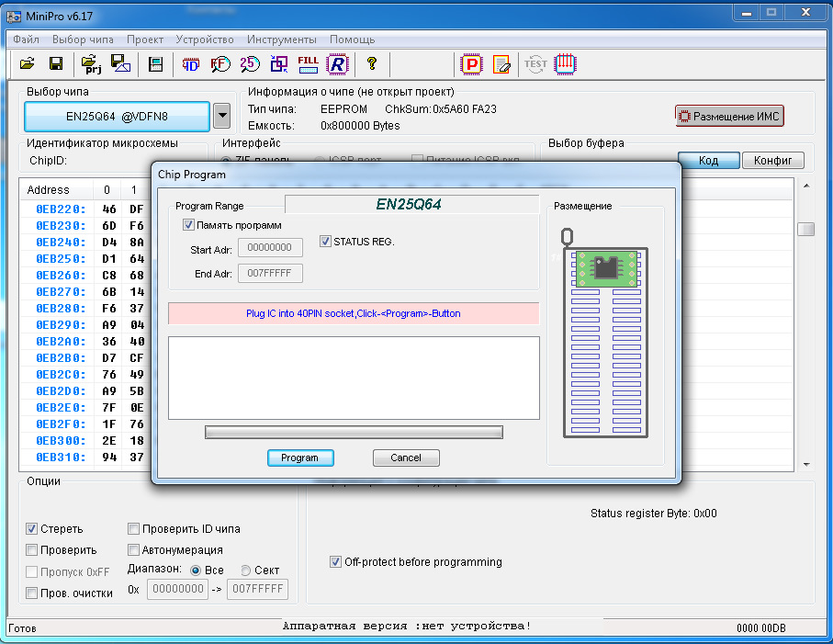Click the edit script notepad icon
This screenshot has height=644, width=833.
click(501, 64)
